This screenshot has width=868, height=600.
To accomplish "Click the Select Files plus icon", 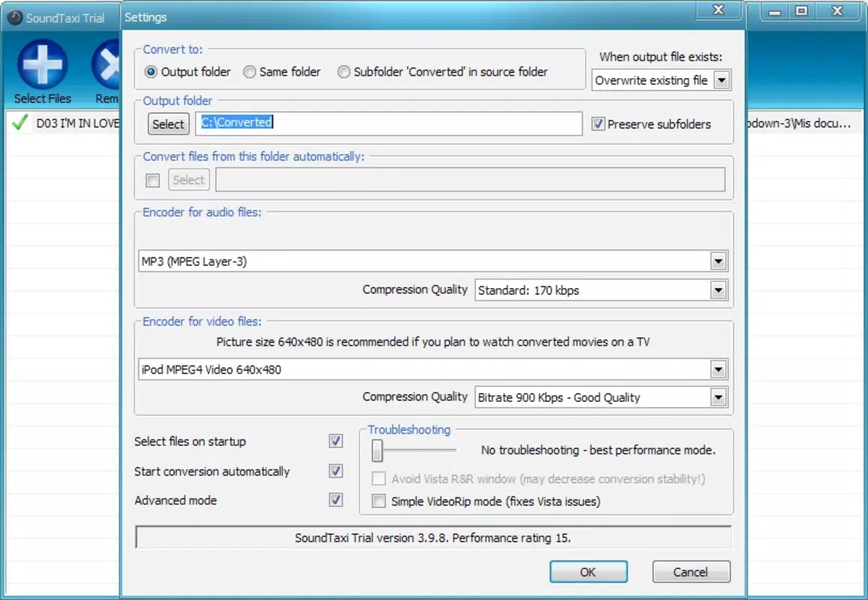I will (x=43, y=64).
